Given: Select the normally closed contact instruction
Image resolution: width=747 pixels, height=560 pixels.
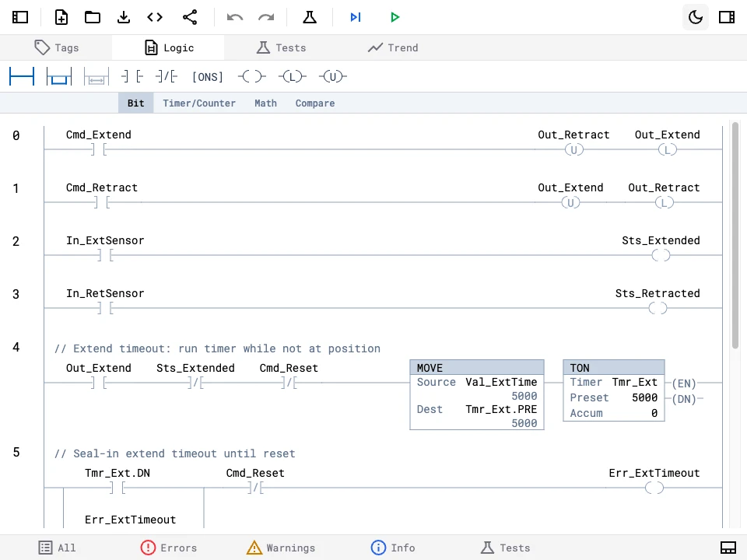Looking at the screenshot, I should tap(166, 76).
